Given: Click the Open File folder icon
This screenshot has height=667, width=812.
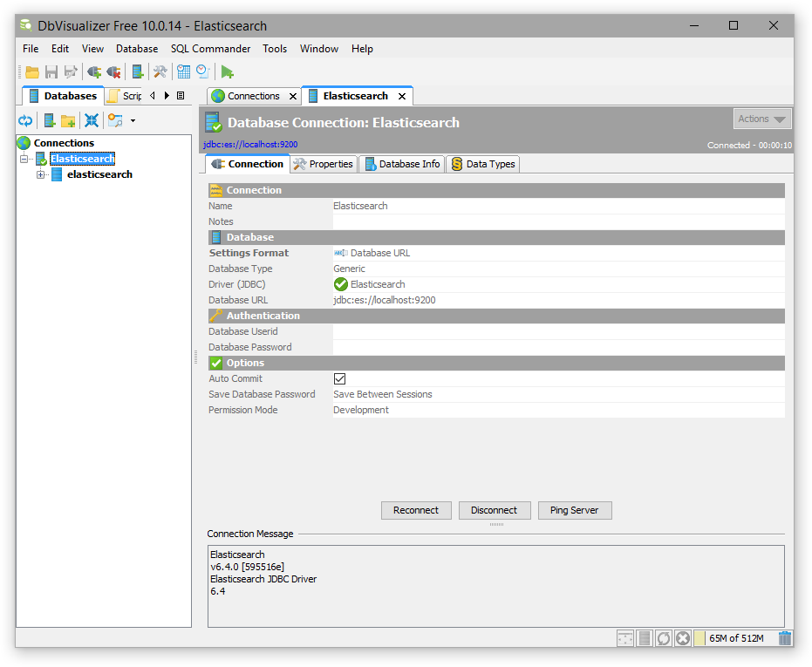Looking at the screenshot, I should click(32, 72).
